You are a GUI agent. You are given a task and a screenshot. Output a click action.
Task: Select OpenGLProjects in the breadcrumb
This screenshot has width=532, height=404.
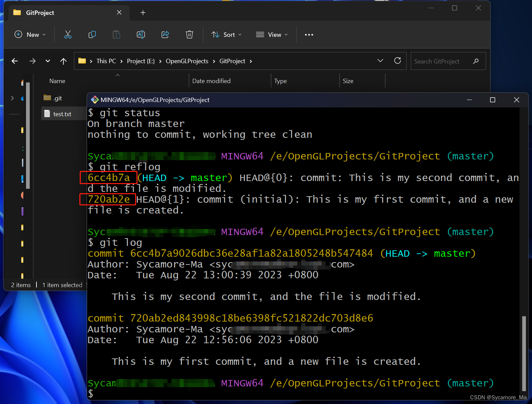tap(187, 61)
